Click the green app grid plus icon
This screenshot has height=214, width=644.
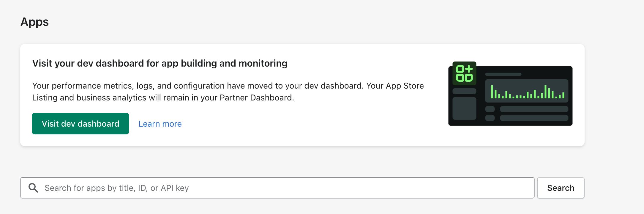pyautogui.click(x=464, y=73)
